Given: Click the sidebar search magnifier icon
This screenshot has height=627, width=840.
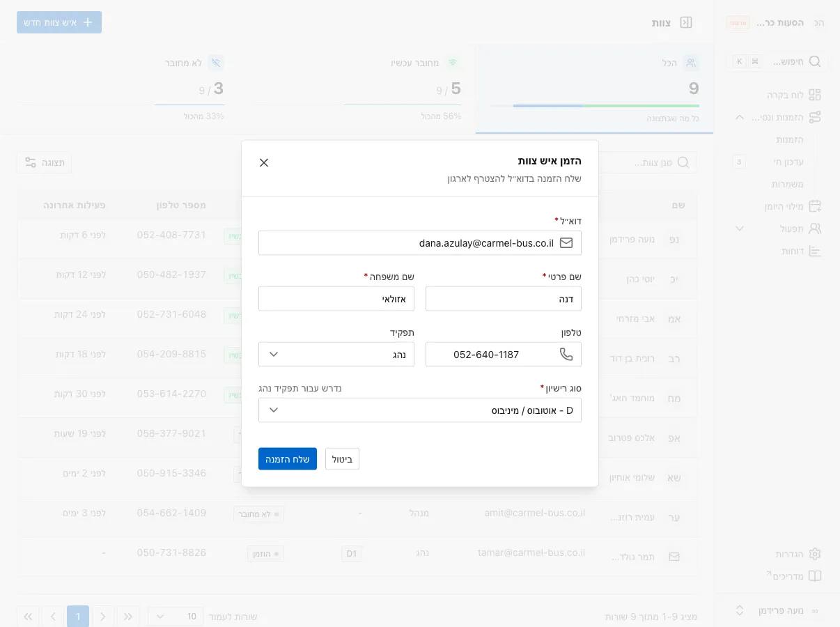Looking at the screenshot, I should click(x=815, y=61).
